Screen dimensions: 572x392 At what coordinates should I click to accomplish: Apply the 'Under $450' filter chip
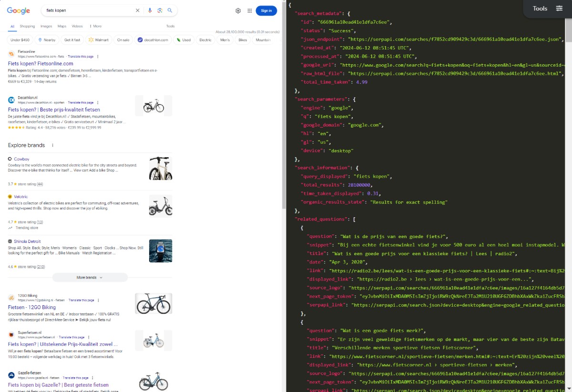20,40
